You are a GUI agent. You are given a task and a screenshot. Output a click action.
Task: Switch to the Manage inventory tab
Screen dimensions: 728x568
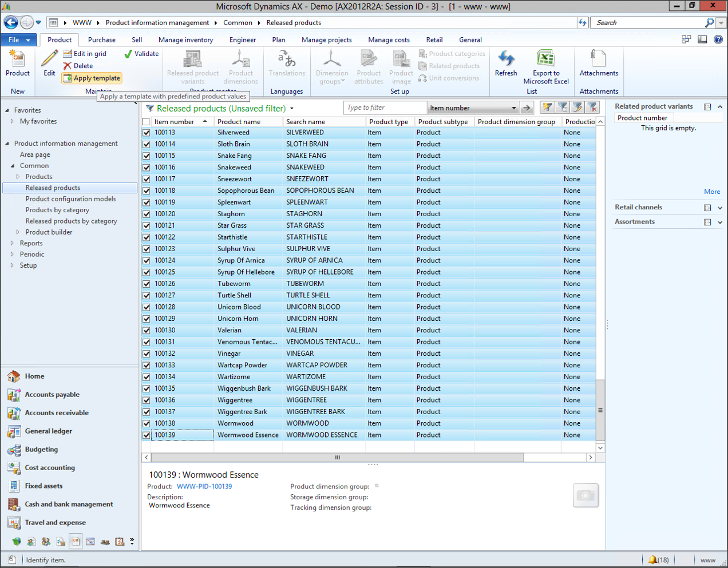[185, 40]
